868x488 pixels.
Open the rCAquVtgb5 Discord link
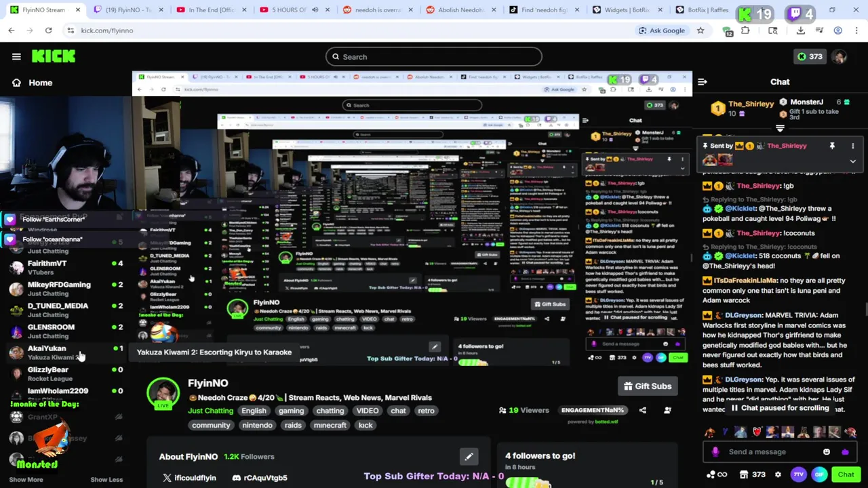(260, 478)
